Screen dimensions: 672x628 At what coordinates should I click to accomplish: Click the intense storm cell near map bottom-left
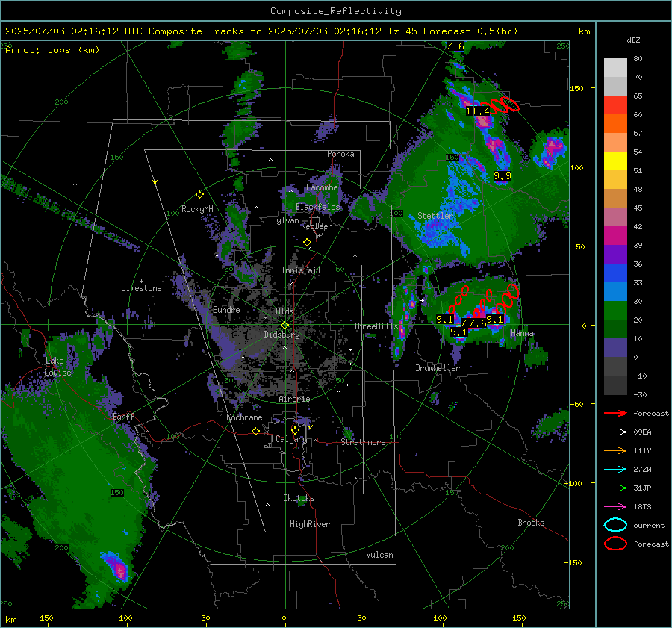[117, 567]
